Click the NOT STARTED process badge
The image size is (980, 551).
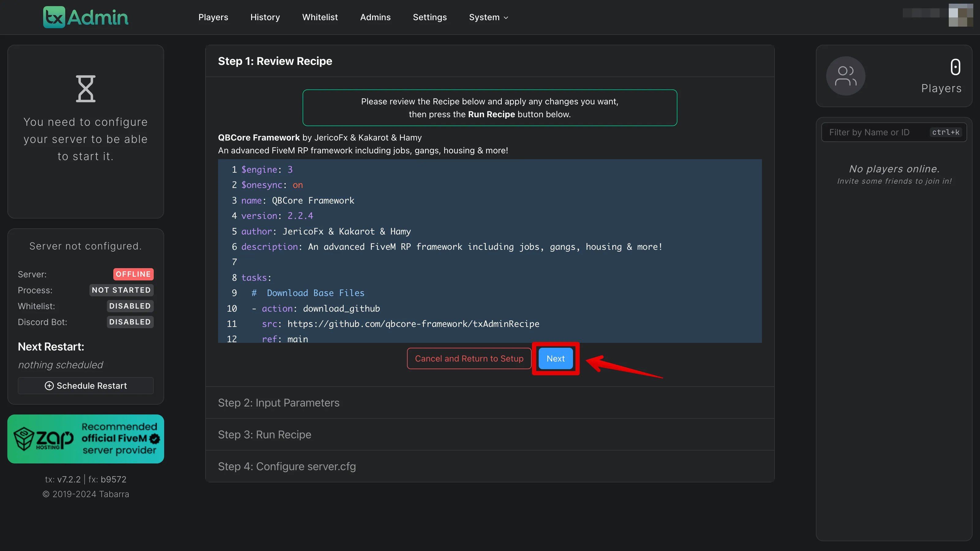point(121,290)
